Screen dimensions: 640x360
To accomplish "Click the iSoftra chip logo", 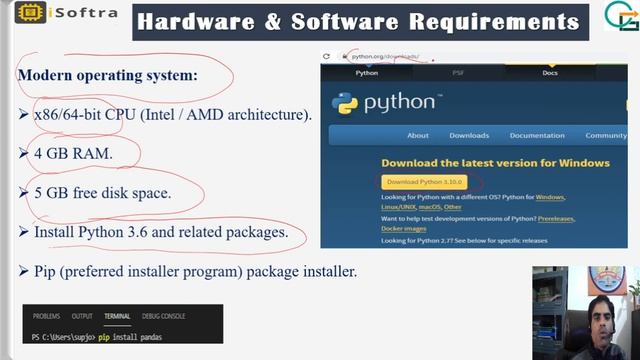I will (x=30, y=12).
